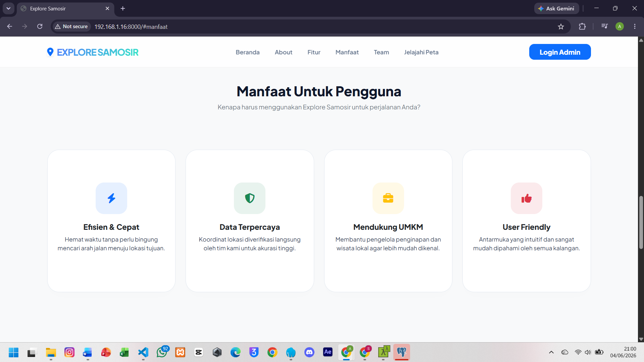Click the page vertical scrollbar thumb
This screenshot has height=362, width=644.
coord(641,222)
